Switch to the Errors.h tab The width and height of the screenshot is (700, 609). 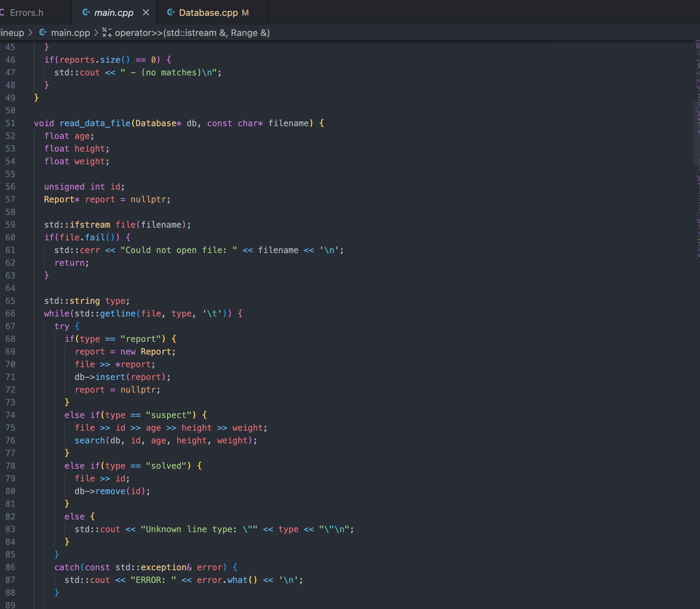(x=26, y=13)
